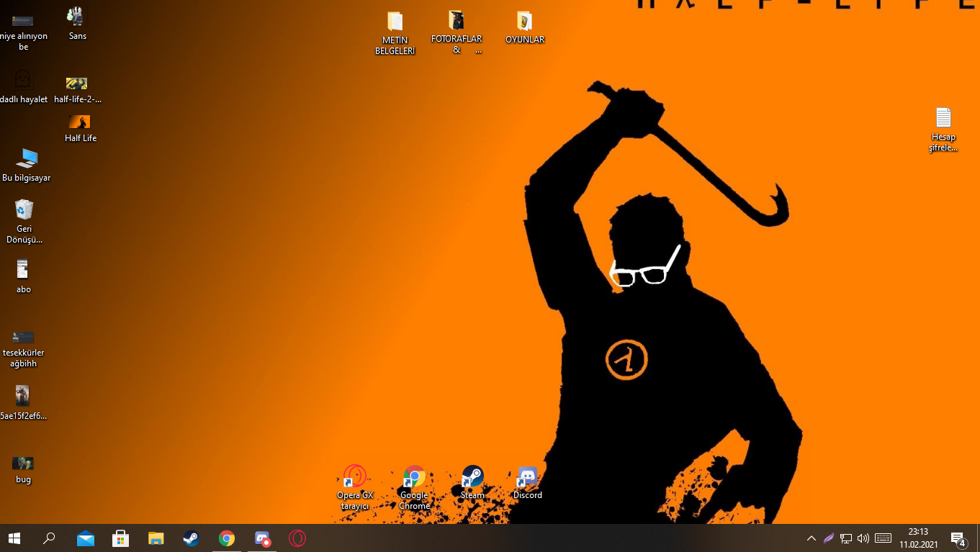Open the volume control in the tray

[x=863, y=538]
